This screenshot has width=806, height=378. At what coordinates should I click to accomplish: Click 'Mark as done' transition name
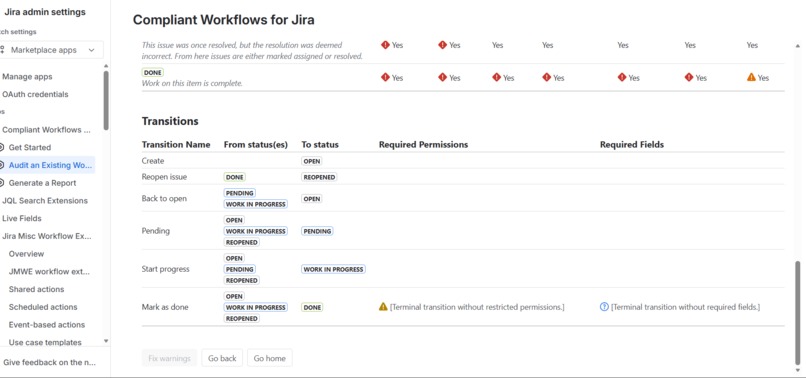click(165, 307)
